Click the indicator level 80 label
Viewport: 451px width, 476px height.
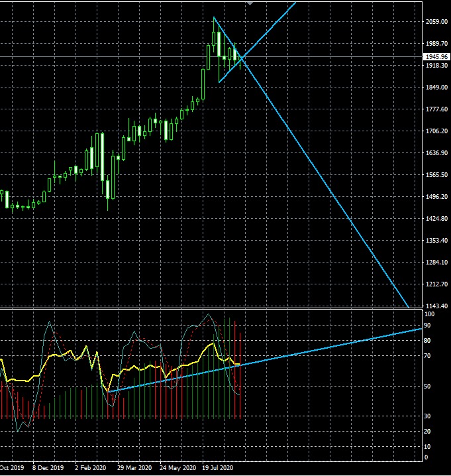[427, 341]
